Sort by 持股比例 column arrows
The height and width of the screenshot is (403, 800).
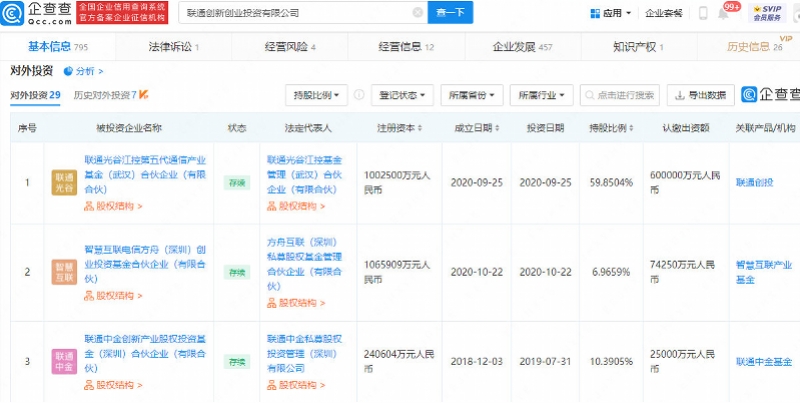(x=631, y=129)
